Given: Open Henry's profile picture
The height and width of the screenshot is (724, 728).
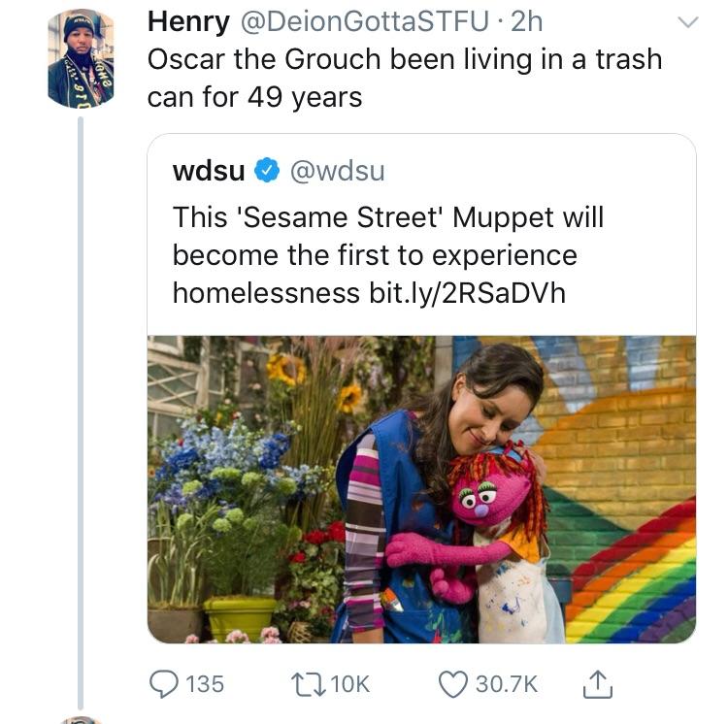Looking at the screenshot, I should point(81,58).
